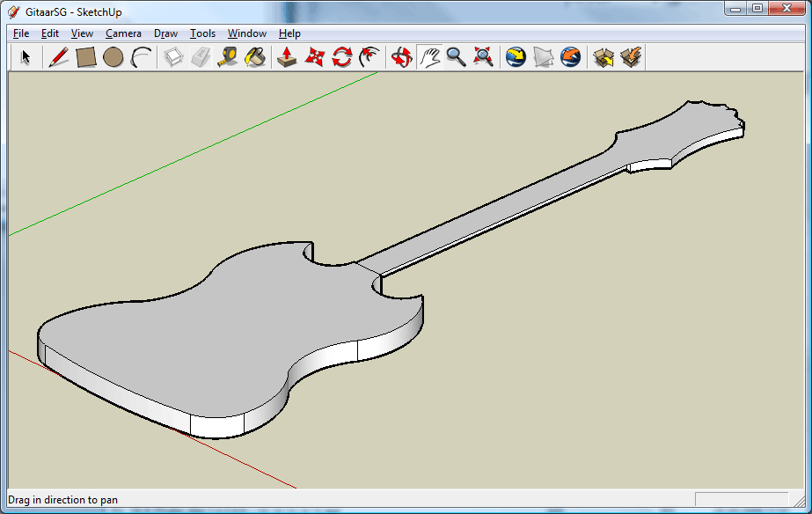The height and width of the screenshot is (514, 812).
Task: Open the File menu
Action: point(21,33)
